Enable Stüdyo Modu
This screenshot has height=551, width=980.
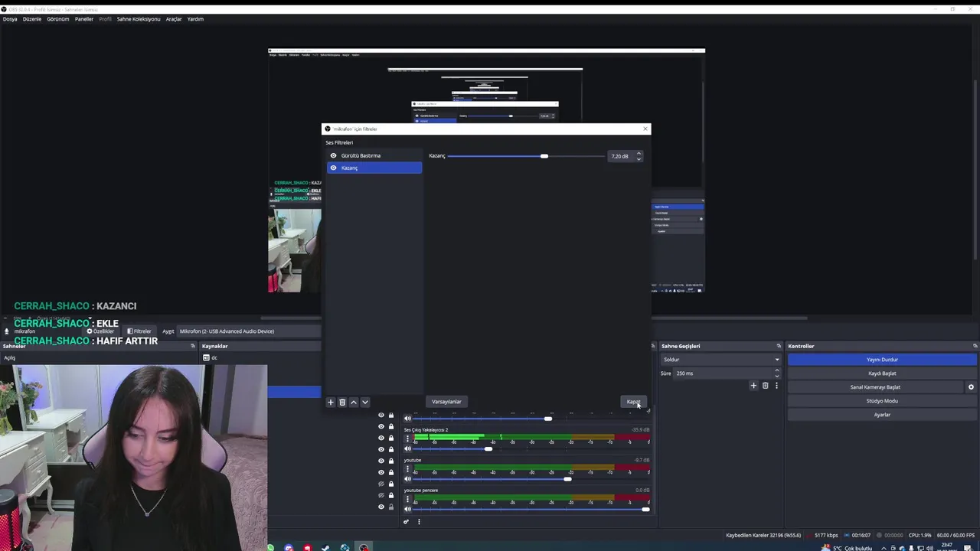882,401
